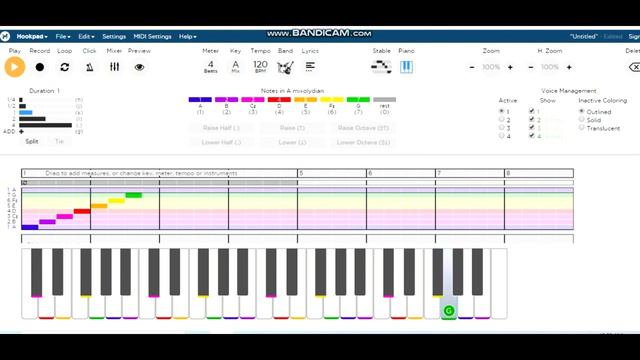Select the duration 1 blue bar
This screenshot has width=640, height=360.
coord(26,112)
